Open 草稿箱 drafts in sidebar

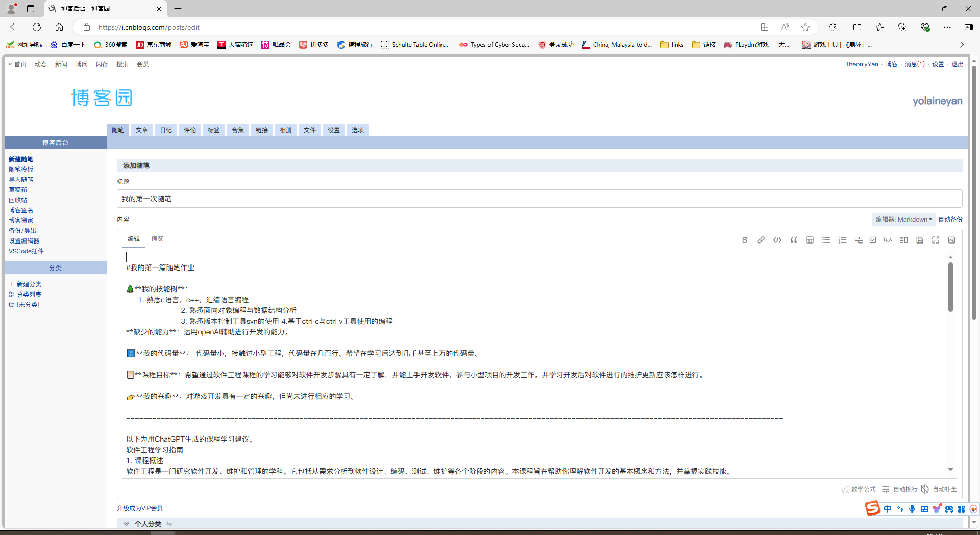coord(18,190)
